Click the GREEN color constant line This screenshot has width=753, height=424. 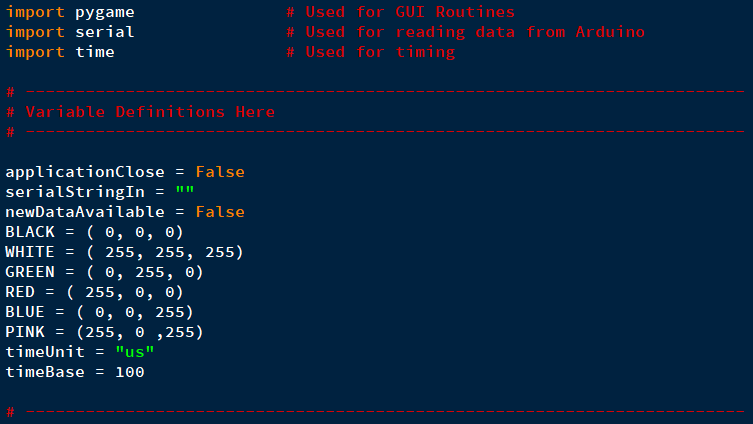[104, 272]
